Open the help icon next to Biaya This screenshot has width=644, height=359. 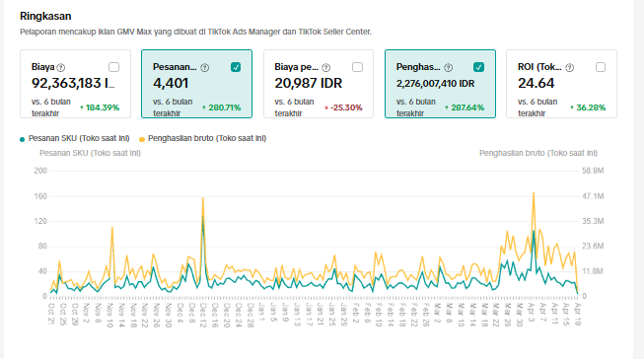(61, 67)
